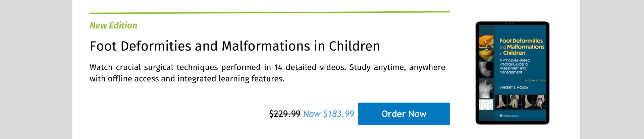Open the Foot Deformities and Malformations in Children heading
644x139 pixels.
pos(235,46)
